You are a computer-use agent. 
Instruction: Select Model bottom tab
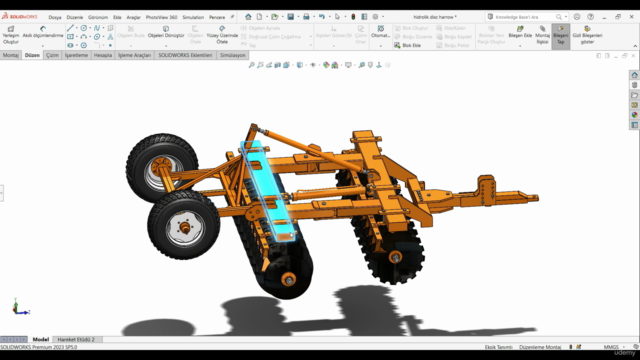click(x=41, y=339)
